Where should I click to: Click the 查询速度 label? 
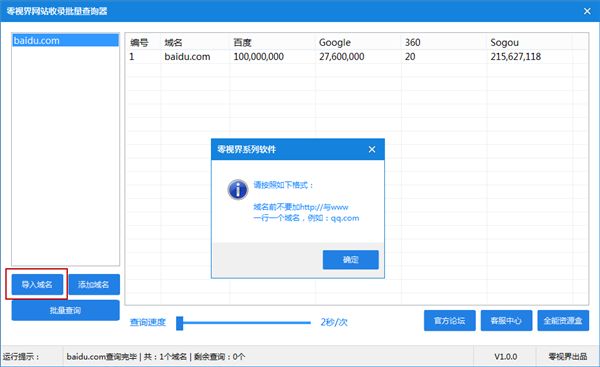148,322
